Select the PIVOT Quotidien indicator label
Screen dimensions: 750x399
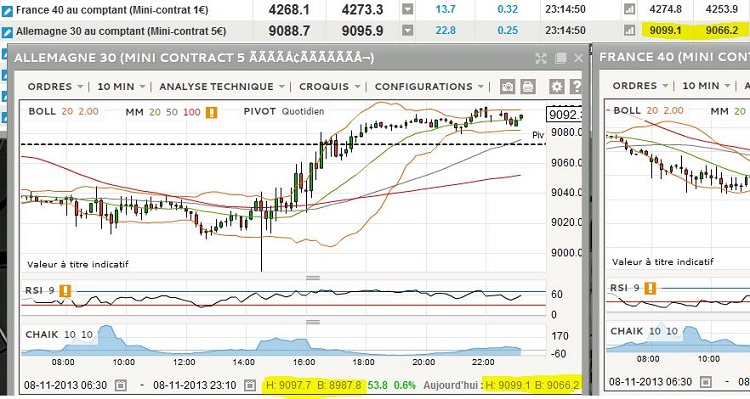click(284, 111)
